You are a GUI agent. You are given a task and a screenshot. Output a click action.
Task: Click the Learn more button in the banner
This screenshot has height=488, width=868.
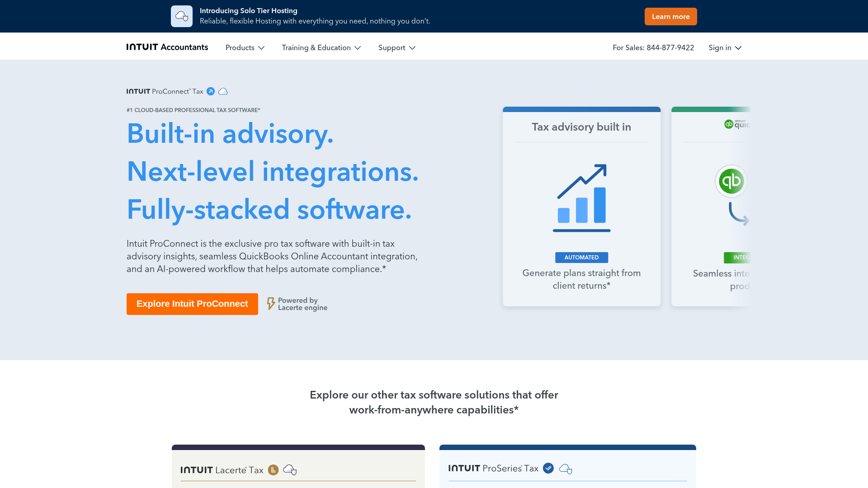point(670,16)
